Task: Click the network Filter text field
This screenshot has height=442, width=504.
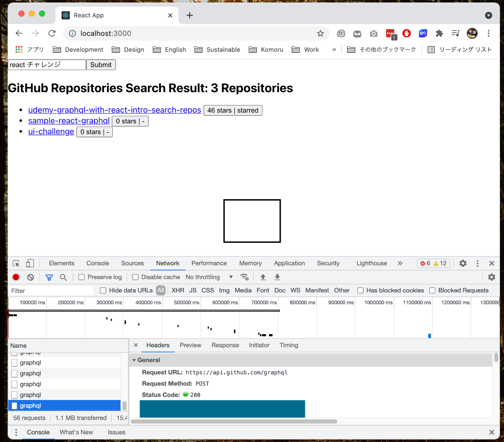Action: click(51, 291)
